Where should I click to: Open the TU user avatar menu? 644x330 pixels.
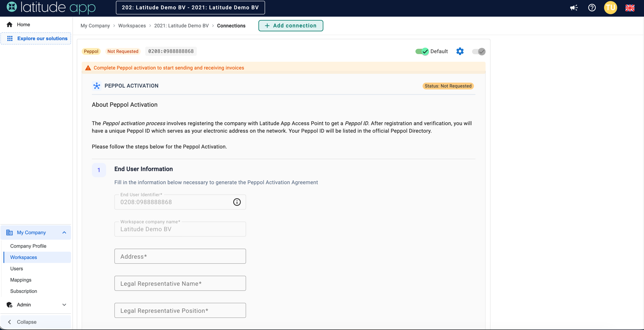tap(611, 8)
